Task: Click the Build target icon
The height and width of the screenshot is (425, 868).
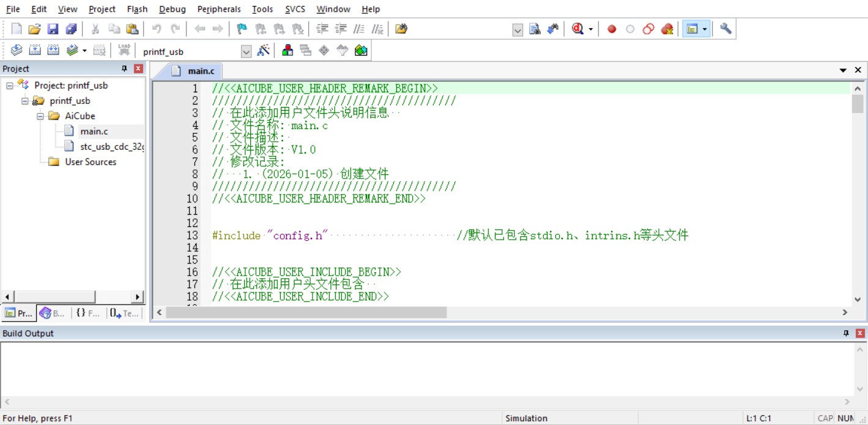Action: (x=35, y=51)
